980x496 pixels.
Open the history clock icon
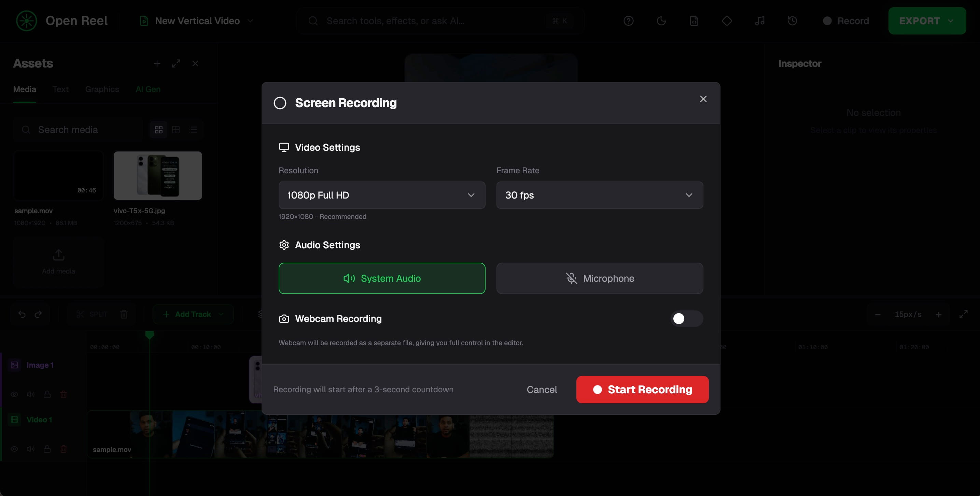click(x=793, y=21)
